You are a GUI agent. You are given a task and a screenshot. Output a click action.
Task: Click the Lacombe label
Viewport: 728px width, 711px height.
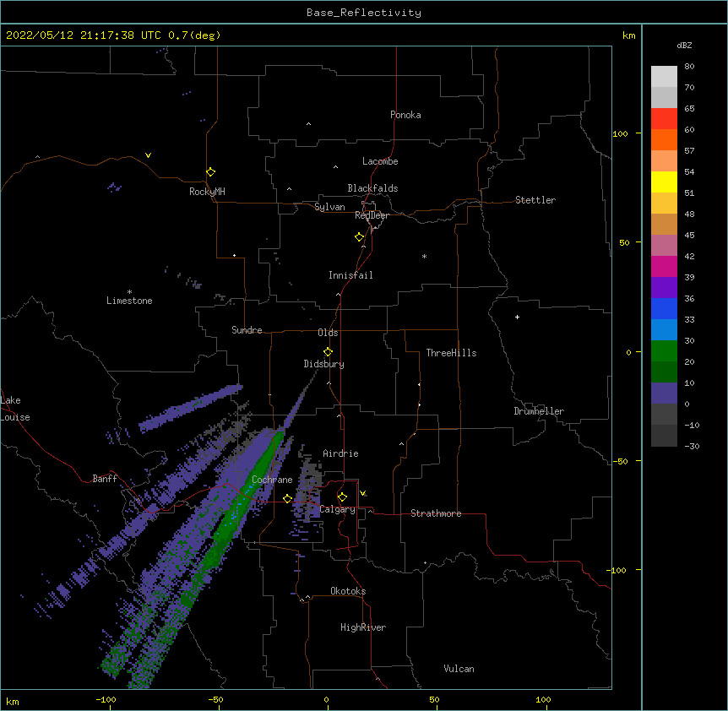coord(380,161)
